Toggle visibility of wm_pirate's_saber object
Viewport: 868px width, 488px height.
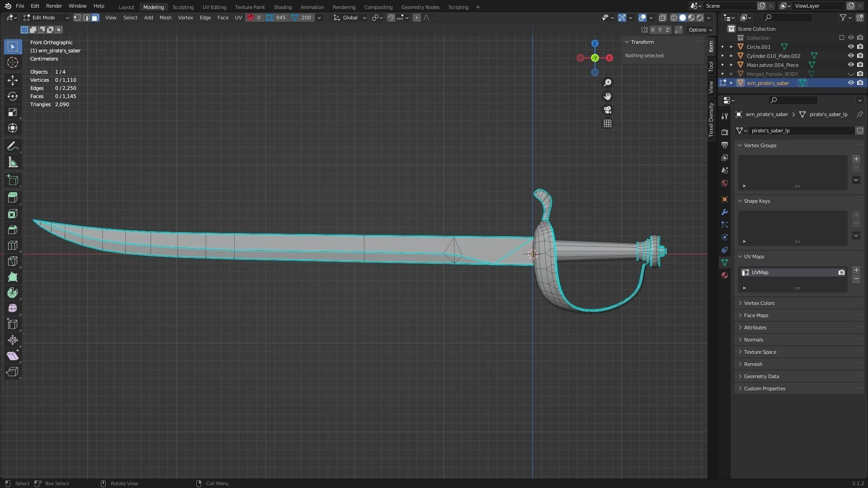coord(850,83)
